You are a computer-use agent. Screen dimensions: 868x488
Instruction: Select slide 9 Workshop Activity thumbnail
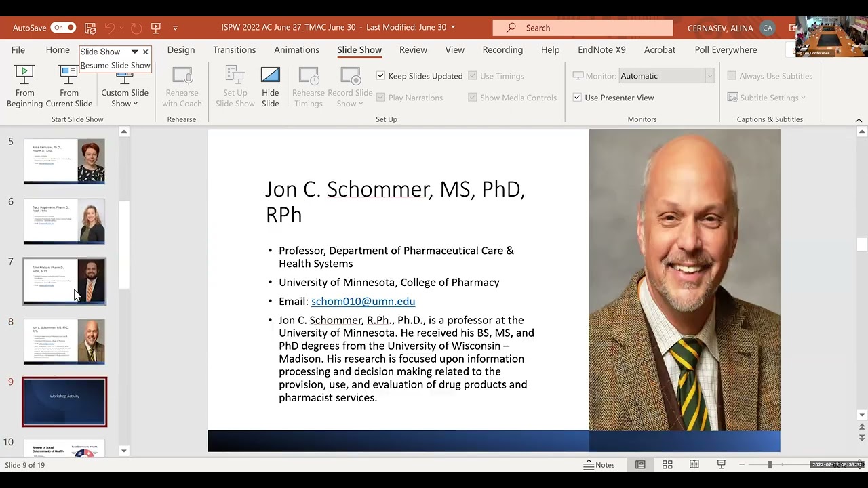[x=64, y=402]
